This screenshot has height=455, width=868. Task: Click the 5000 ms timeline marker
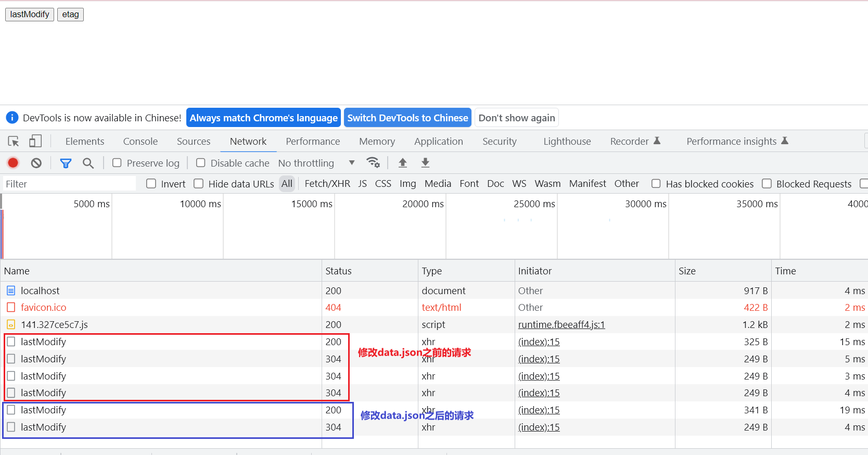(x=92, y=204)
